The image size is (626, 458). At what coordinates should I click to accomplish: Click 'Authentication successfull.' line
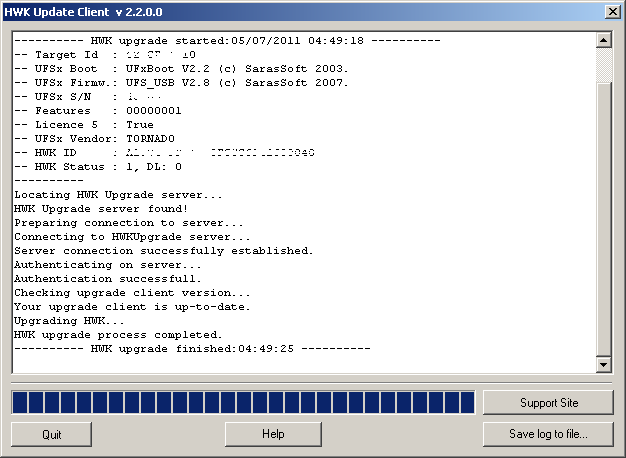108,279
